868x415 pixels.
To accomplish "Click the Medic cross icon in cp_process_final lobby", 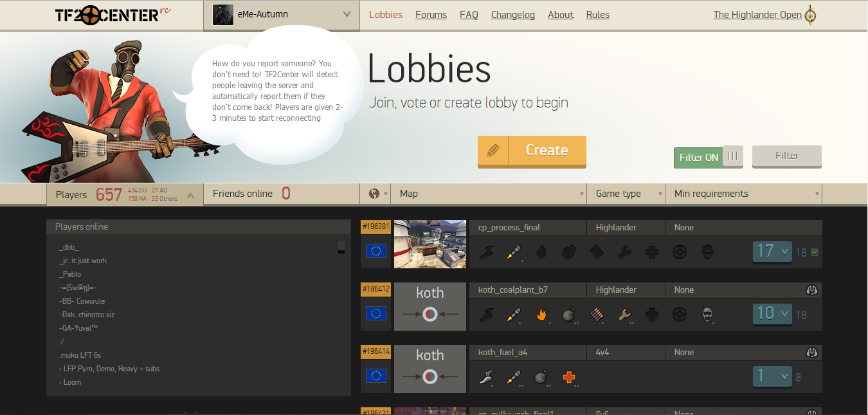I will coord(652,252).
